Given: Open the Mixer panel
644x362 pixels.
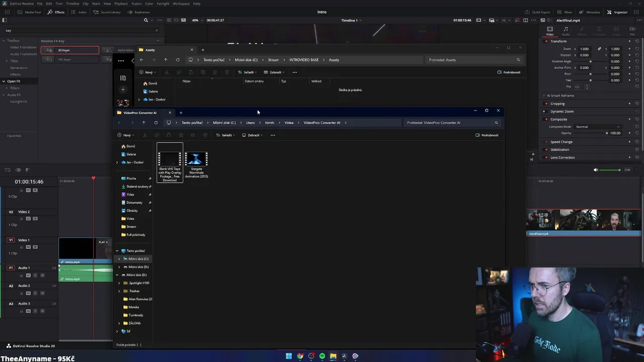Looking at the screenshot, I should (565, 12).
